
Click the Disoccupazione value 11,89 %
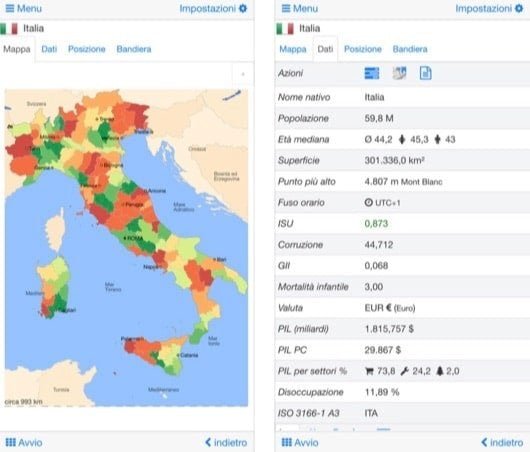(382, 392)
